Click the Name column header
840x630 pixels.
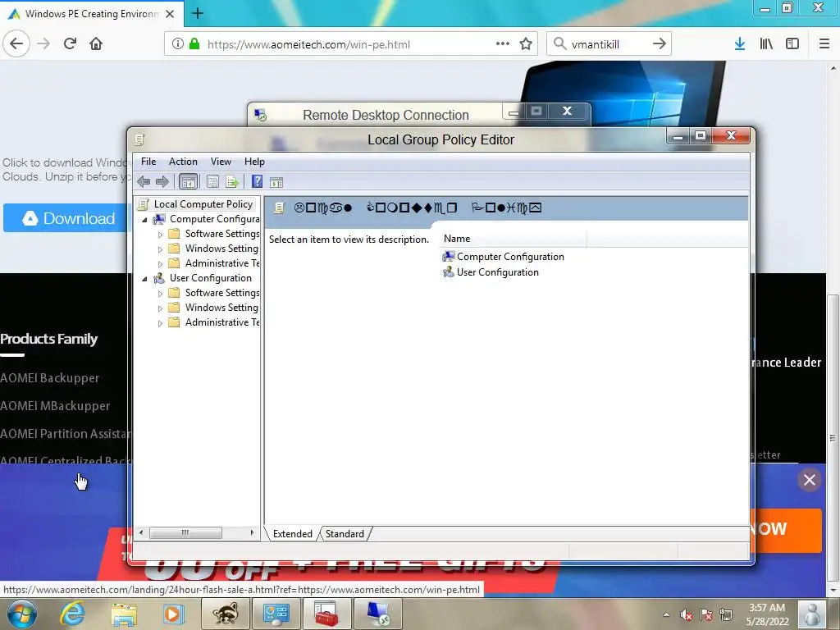pos(514,239)
